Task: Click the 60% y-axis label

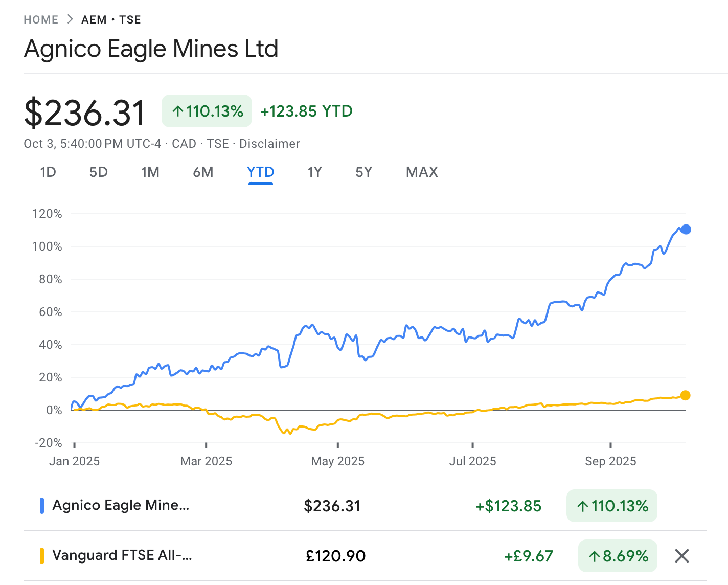Action: (51, 312)
